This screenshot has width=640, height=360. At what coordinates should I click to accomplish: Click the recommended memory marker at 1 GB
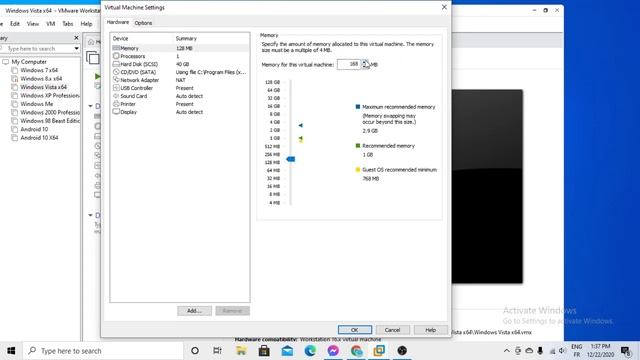coord(300,139)
